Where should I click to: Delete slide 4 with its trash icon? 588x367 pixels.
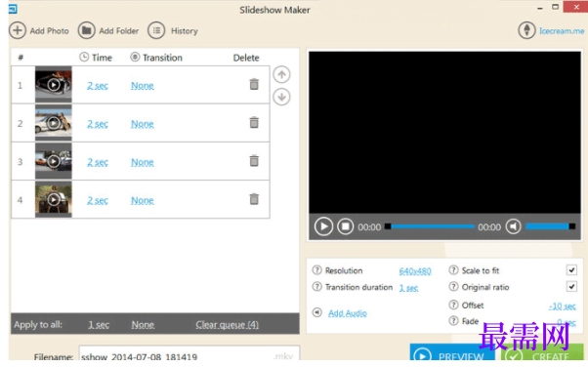click(x=254, y=199)
